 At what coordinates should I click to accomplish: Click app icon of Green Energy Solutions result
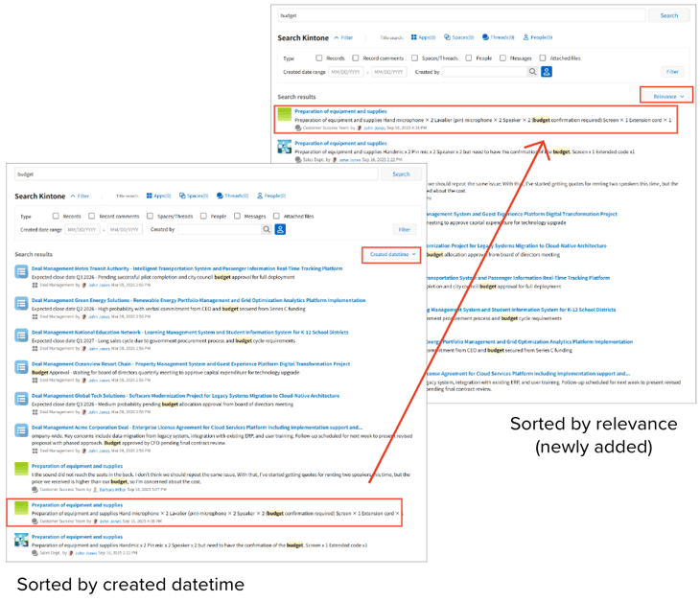pyautogui.click(x=21, y=304)
